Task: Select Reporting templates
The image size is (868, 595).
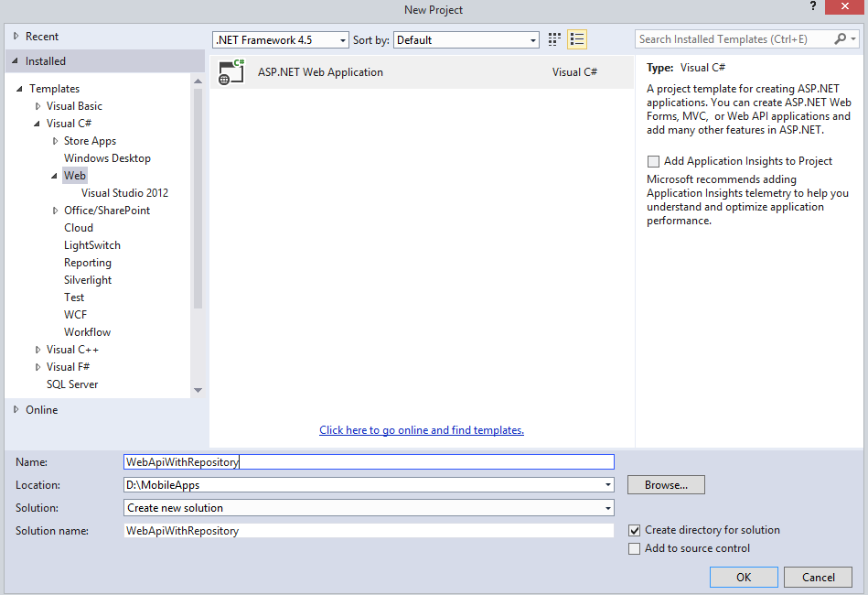Action: 88,263
